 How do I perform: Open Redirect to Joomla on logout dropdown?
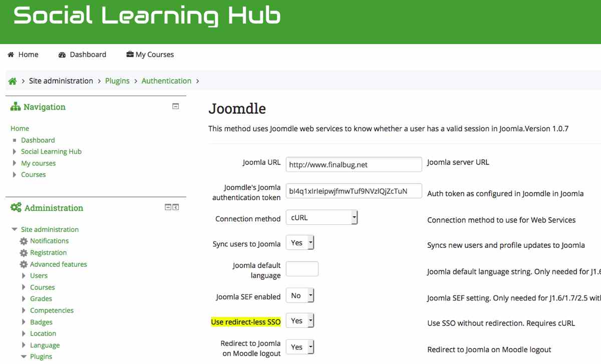tap(300, 346)
